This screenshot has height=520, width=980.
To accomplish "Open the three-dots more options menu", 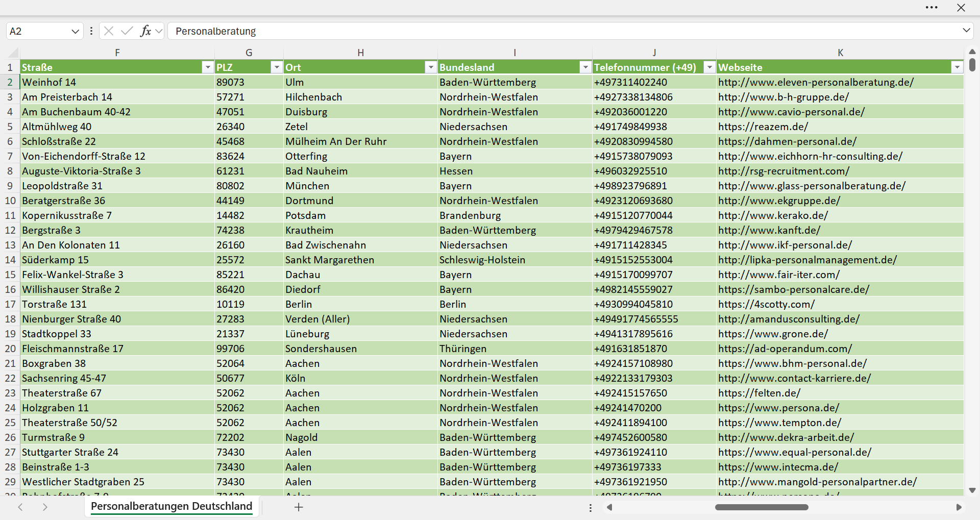I will (932, 8).
